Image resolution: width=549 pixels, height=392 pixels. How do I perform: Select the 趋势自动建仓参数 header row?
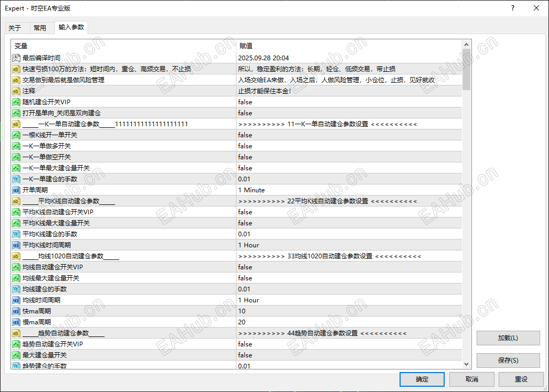(x=236, y=333)
